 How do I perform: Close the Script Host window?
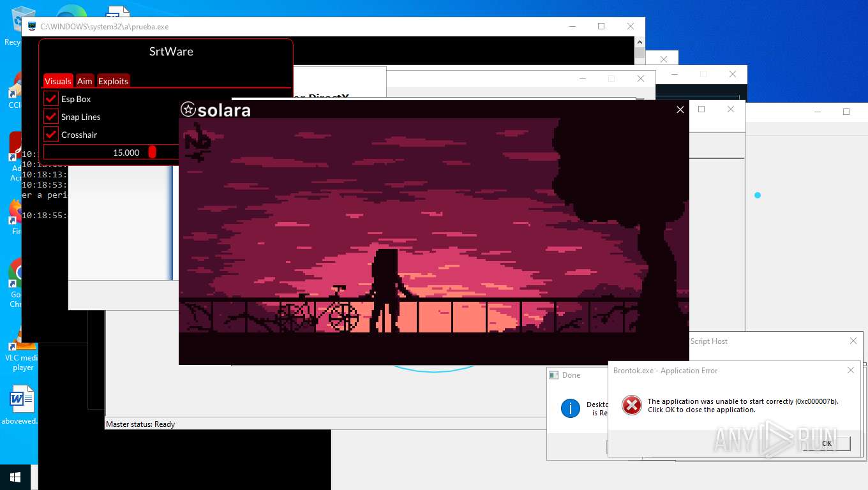pos(853,341)
